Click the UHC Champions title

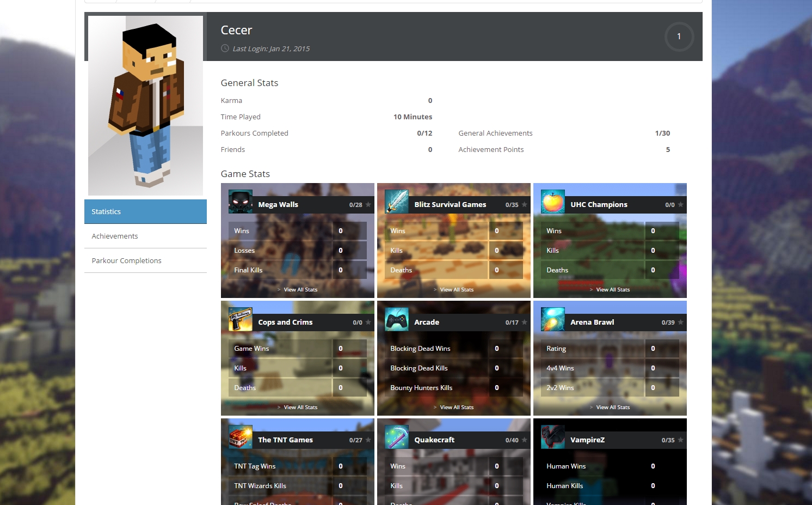(x=599, y=205)
